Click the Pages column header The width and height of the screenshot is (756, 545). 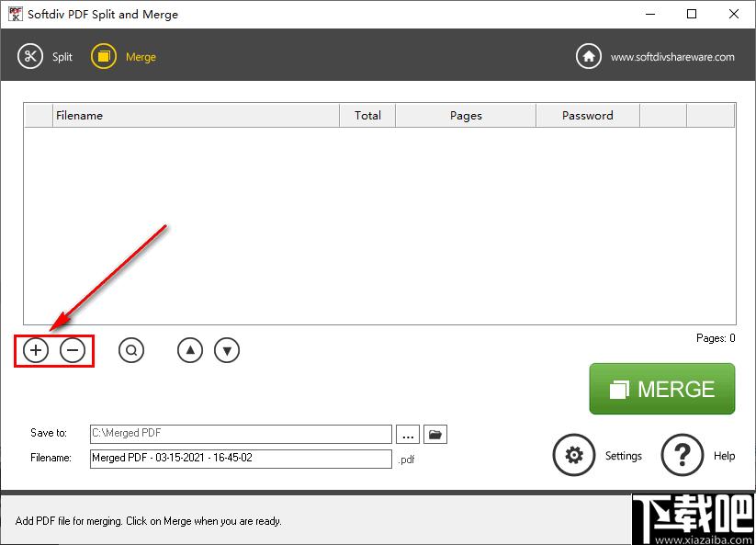466,115
